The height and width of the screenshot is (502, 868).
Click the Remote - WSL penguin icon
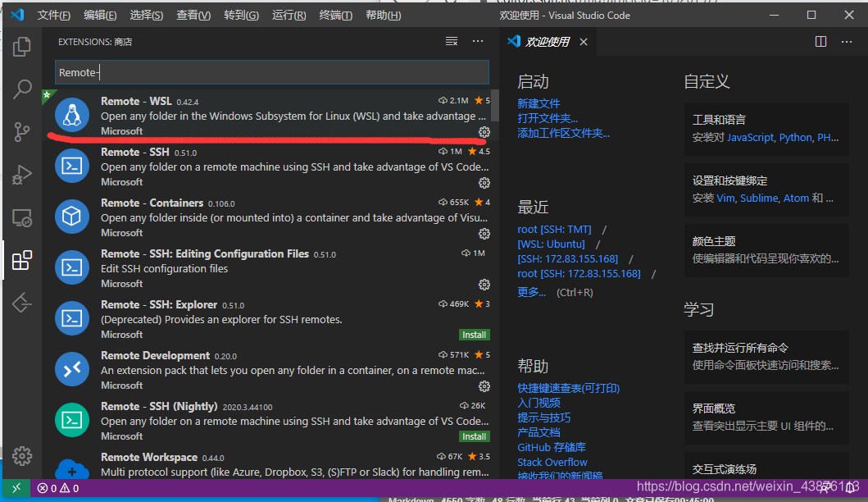pyautogui.click(x=72, y=115)
